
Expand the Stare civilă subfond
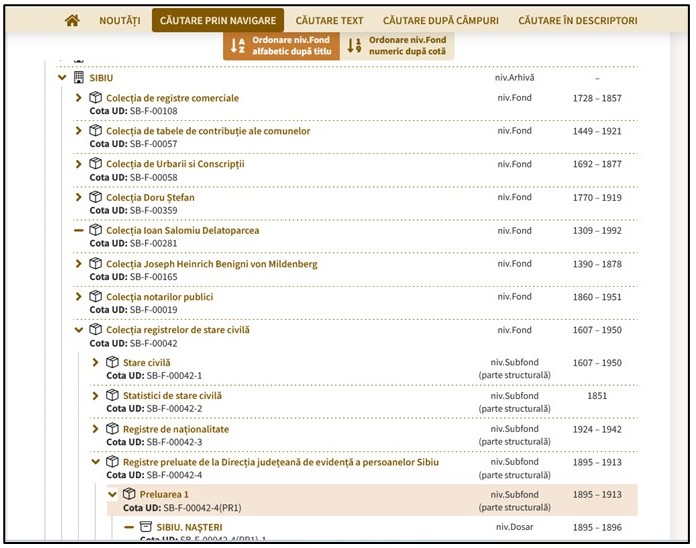(x=95, y=363)
